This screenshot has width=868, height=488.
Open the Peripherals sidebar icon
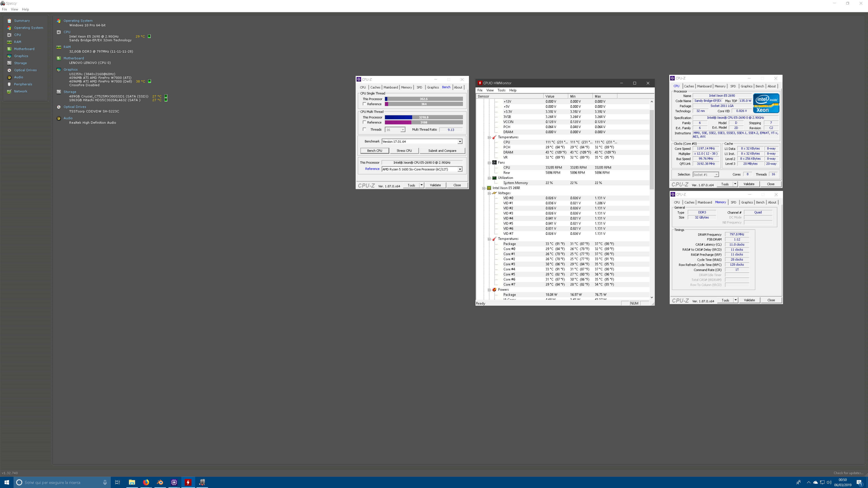pos(9,84)
